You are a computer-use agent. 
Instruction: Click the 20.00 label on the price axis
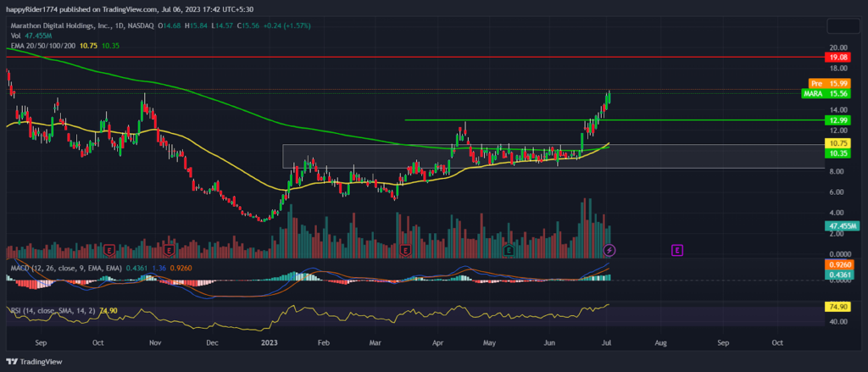[x=837, y=47]
